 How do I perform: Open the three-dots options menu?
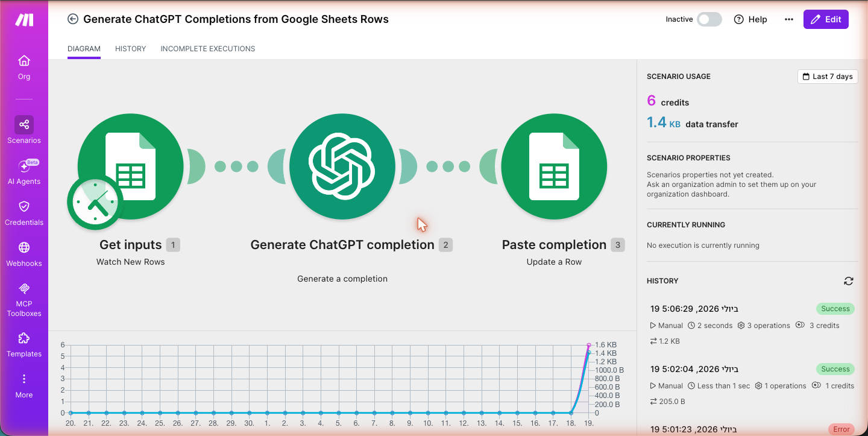pos(789,19)
